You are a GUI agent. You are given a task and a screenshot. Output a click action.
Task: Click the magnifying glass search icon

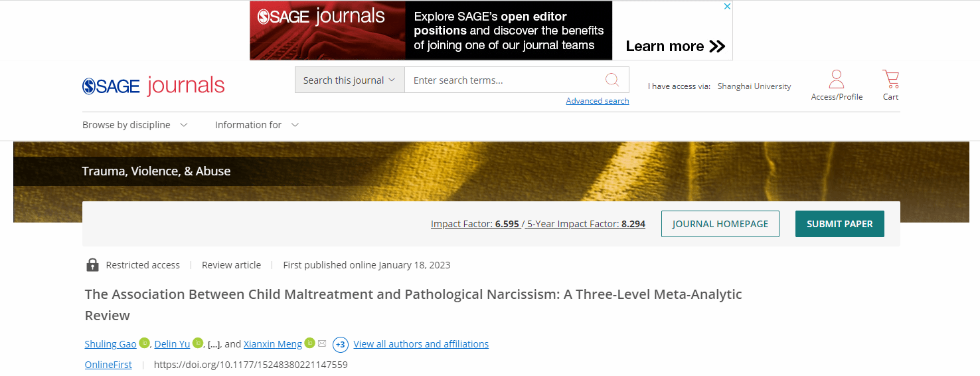(612, 80)
